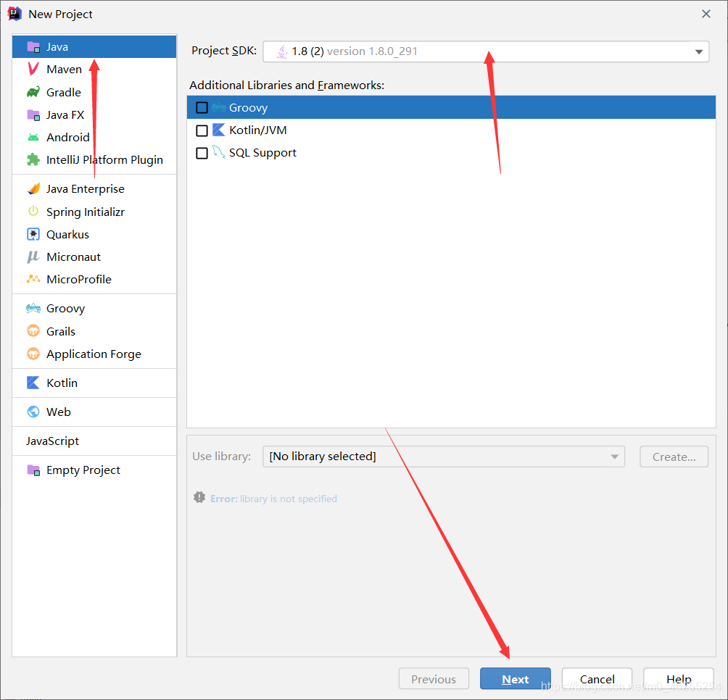Select 'MicroProfile' list entry

(x=94, y=279)
